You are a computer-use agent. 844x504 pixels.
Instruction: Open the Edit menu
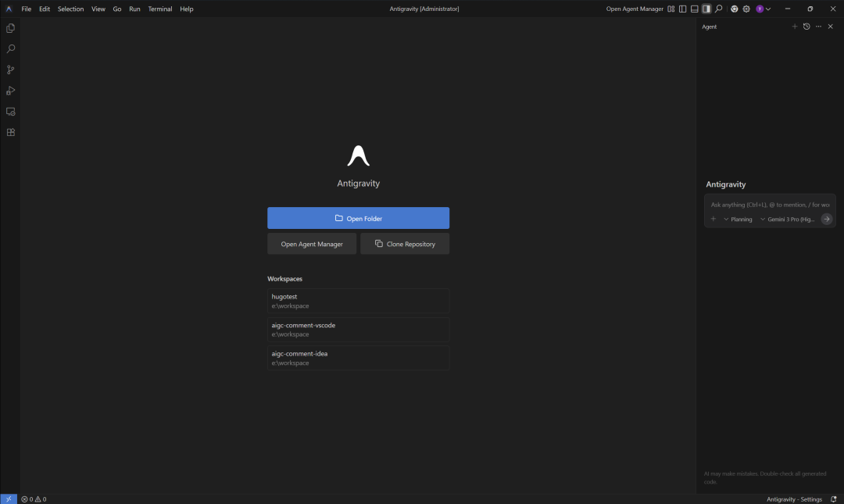(45, 9)
